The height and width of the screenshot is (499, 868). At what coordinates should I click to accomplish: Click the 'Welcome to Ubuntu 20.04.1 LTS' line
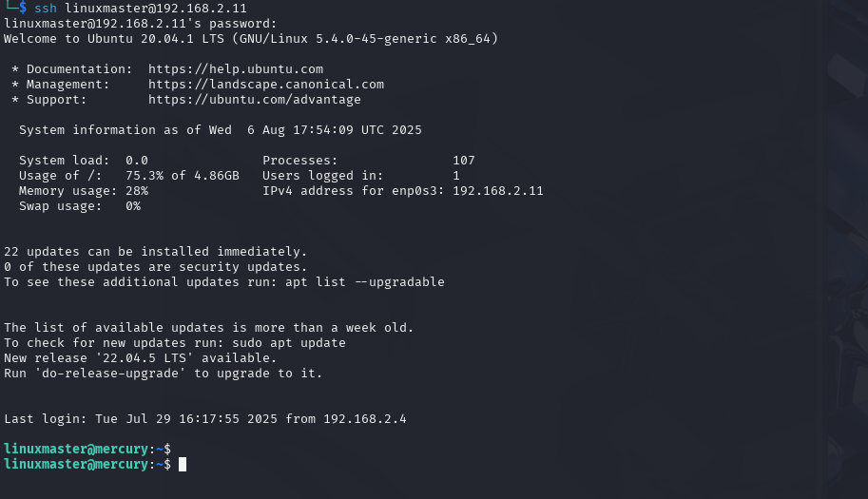[x=251, y=39]
